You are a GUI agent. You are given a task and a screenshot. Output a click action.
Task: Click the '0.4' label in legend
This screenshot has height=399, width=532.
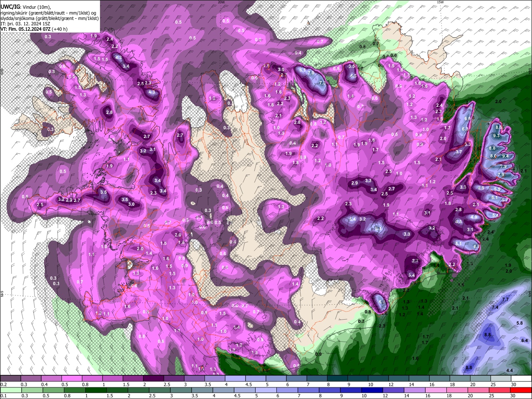44,384
